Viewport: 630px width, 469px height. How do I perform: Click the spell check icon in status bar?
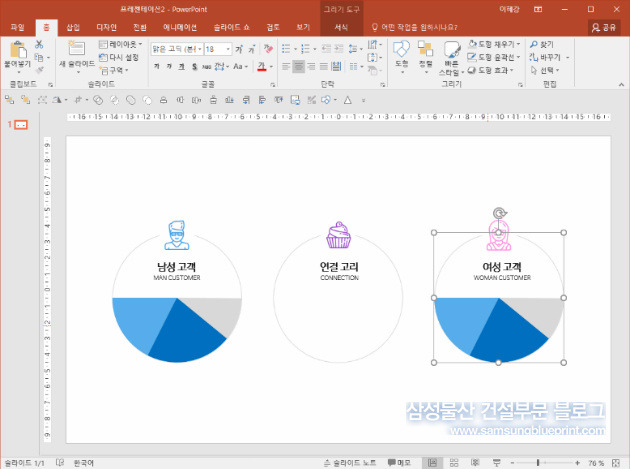click(60, 463)
